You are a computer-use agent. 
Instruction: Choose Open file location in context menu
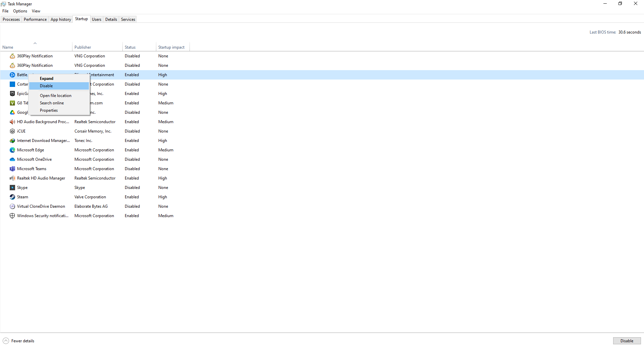(56, 95)
